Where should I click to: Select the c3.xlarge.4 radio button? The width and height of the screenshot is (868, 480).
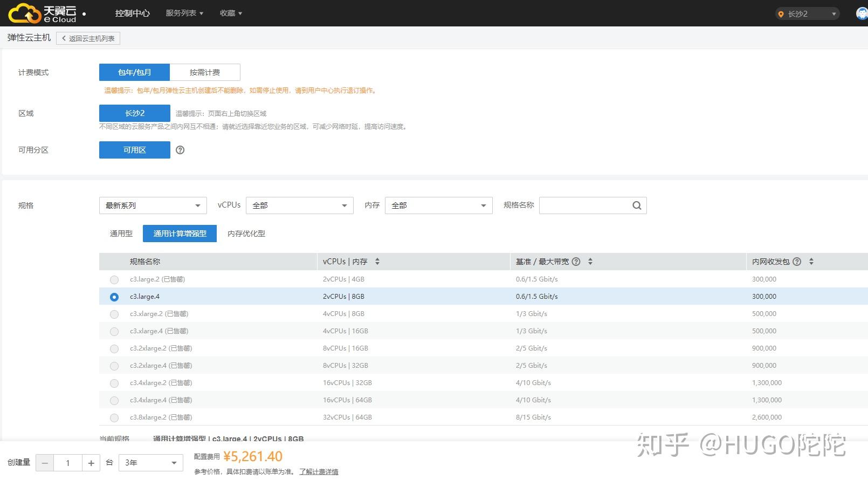coord(114,331)
